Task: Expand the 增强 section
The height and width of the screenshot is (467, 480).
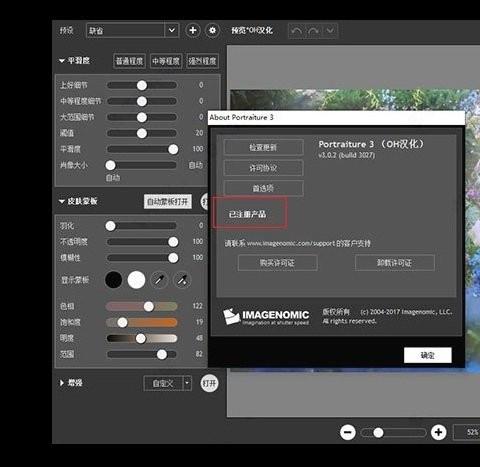Action: click(62, 383)
